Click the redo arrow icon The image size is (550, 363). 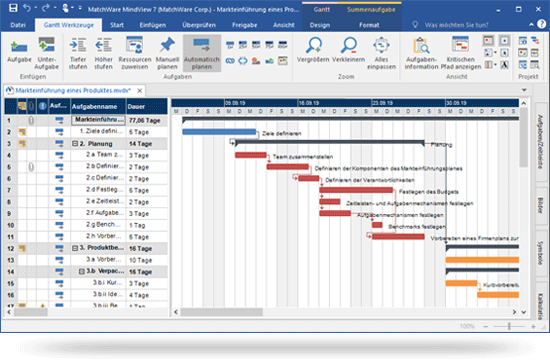point(46,8)
